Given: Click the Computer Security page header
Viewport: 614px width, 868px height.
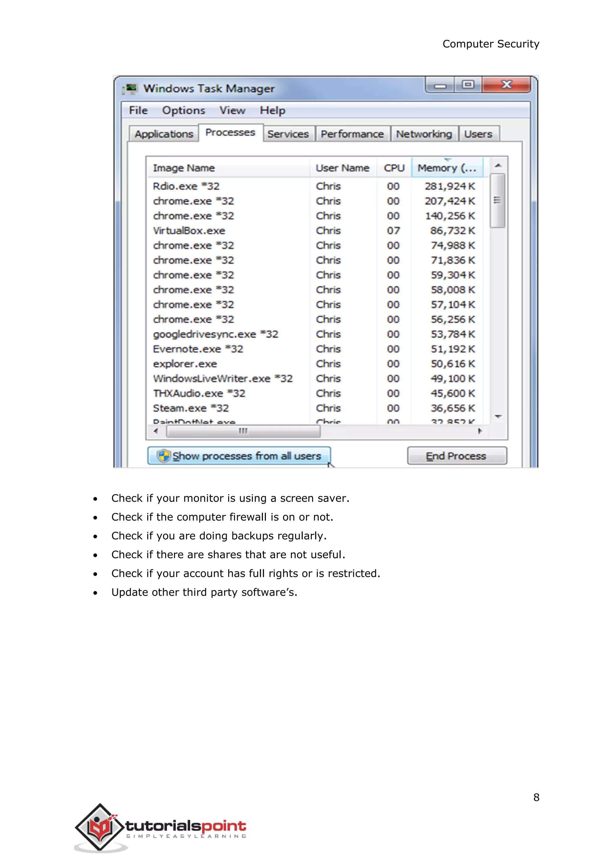Looking at the screenshot, I should tap(491, 44).
